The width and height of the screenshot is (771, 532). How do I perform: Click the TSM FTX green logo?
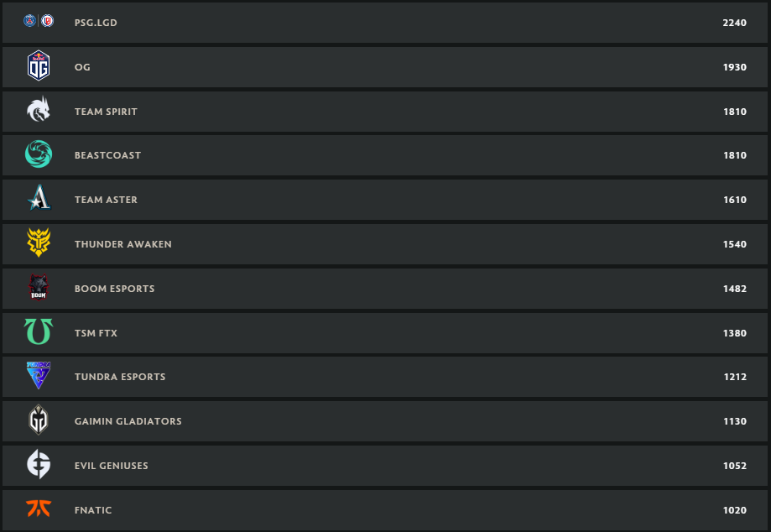click(x=39, y=332)
